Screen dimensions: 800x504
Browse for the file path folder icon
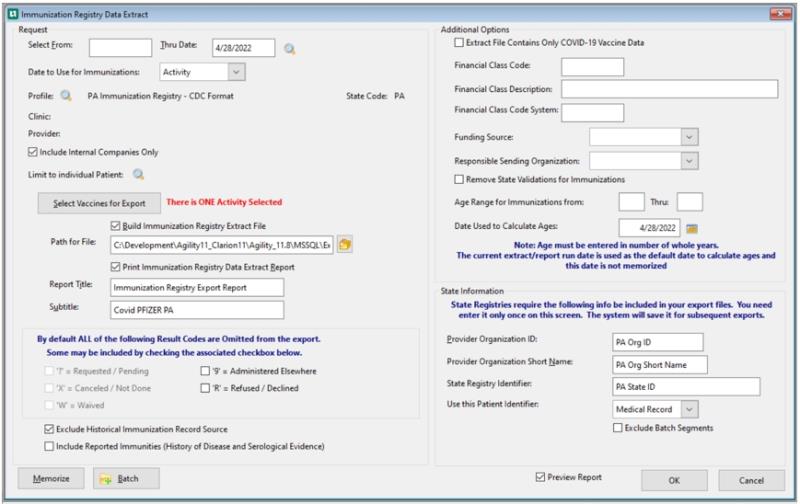coord(345,244)
